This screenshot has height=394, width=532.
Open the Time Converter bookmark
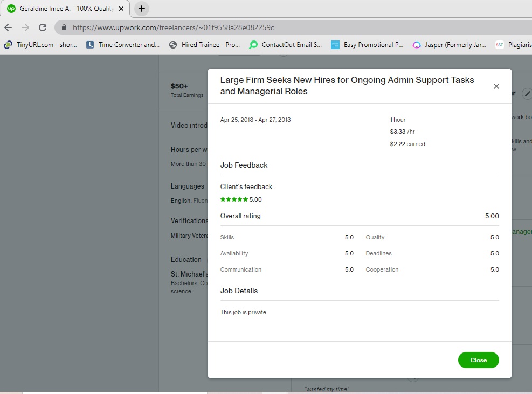123,44
